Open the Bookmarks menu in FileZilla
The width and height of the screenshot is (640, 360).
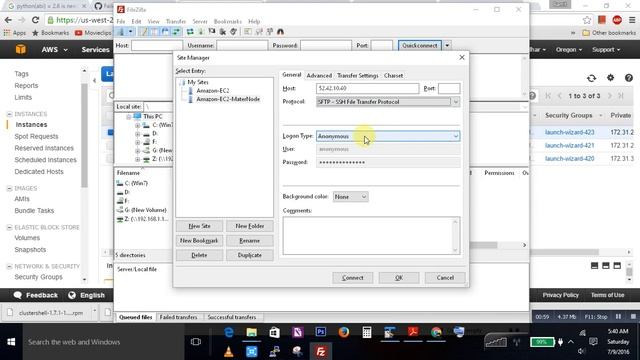(x=228, y=21)
